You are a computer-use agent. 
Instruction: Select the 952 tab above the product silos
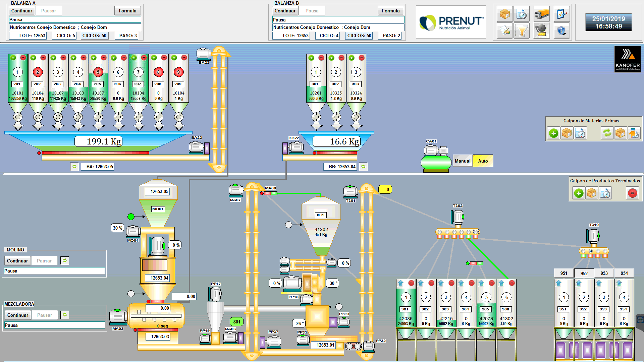[584, 273]
